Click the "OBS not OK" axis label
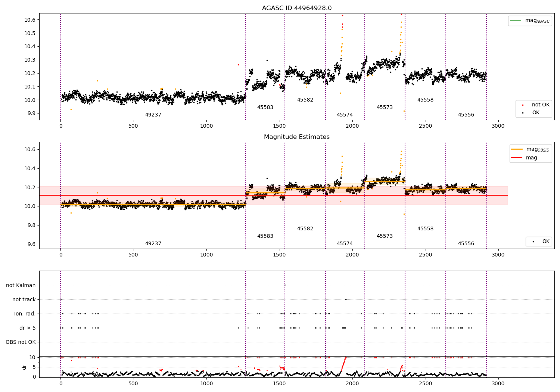 tap(21, 342)
